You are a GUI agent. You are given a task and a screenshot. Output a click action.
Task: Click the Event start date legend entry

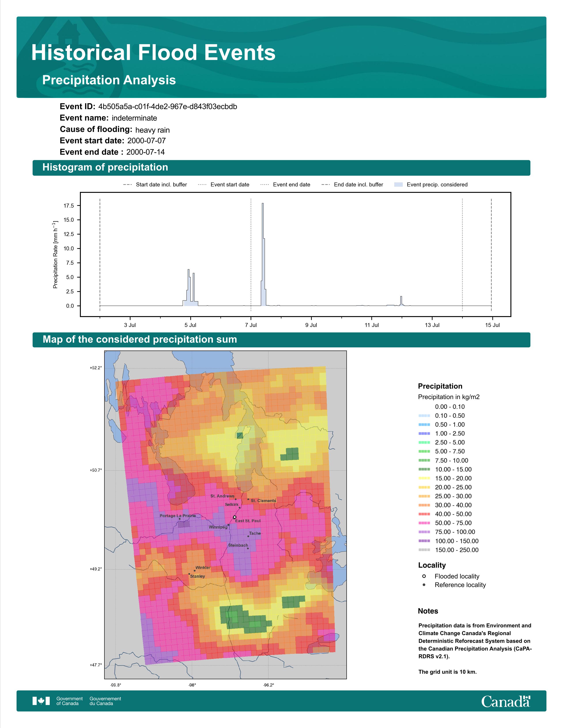pyautogui.click(x=224, y=185)
